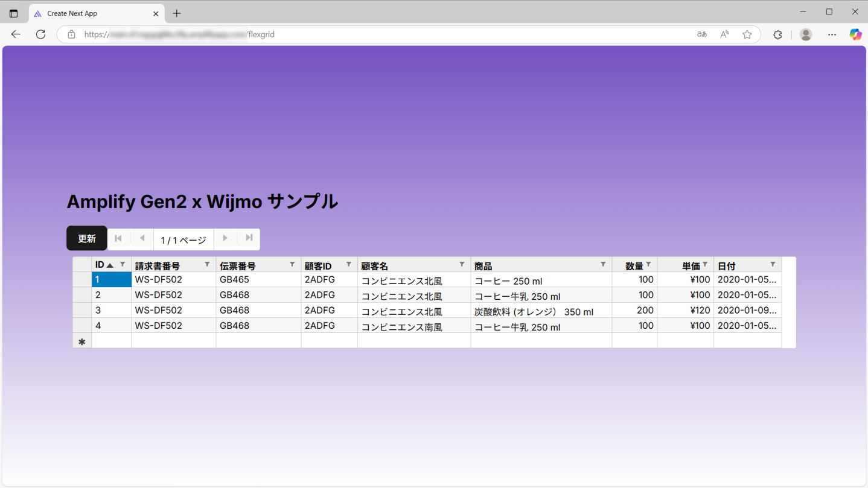Click the new row asterisk header
This screenshot has width=868, height=488.
pos(82,341)
